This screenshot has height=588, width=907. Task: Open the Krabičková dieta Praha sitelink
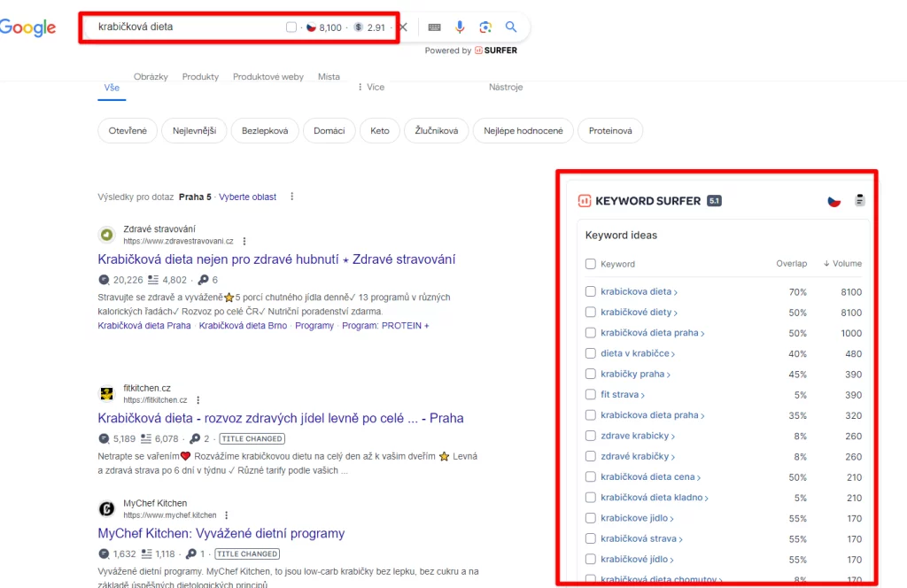[x=144, y=326]
